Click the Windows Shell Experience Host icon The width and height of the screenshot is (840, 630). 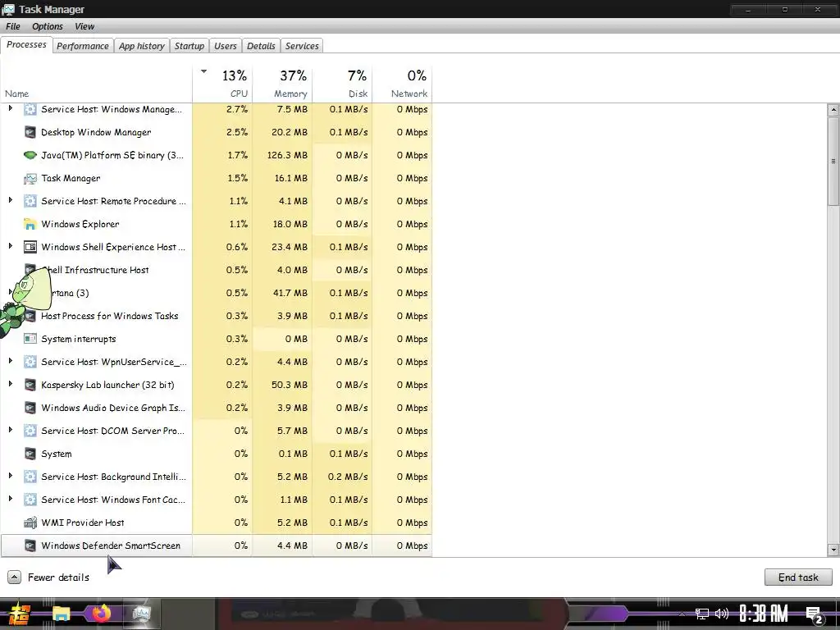pos(30,247)
